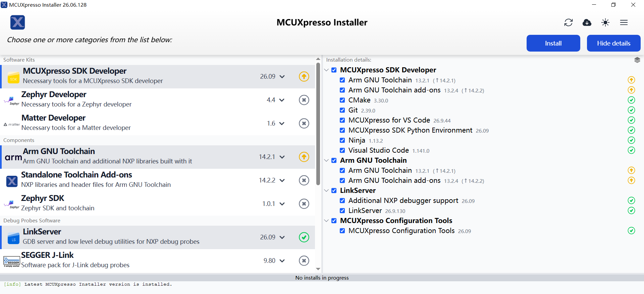The image size is (644, 294).
Task: Click the refresh icon in the header
Action: click(x=569, y=22)
